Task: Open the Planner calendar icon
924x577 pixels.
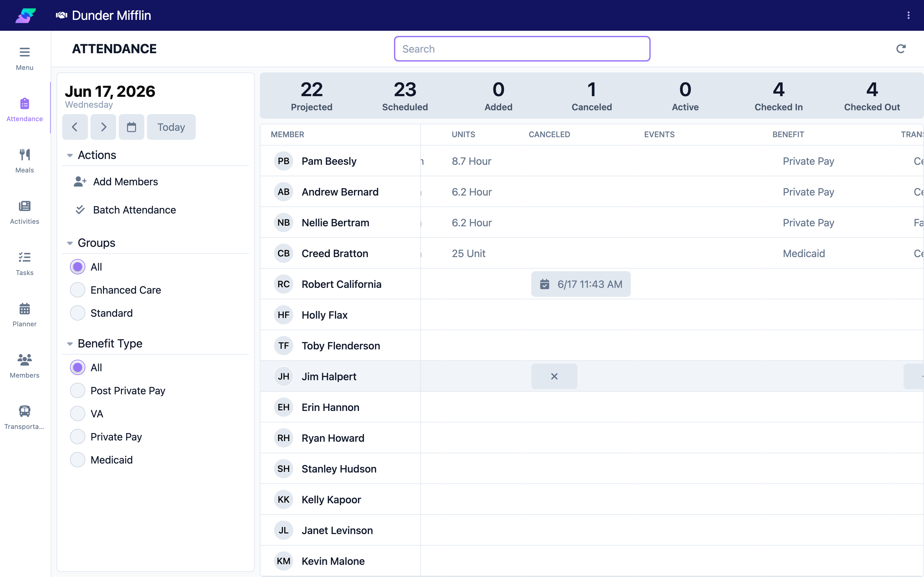Action: [x=24, y=308]
